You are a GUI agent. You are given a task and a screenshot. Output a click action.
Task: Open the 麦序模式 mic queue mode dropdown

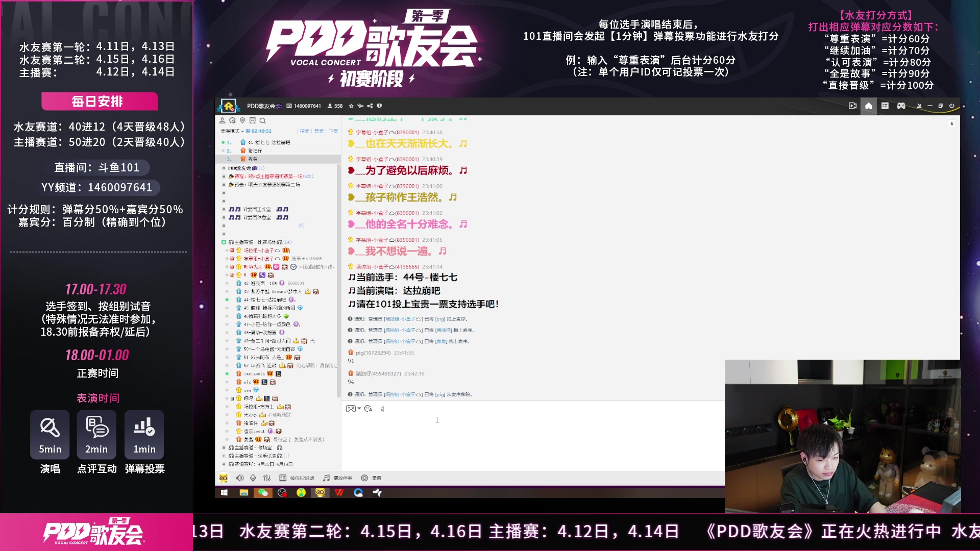point(232,131)
